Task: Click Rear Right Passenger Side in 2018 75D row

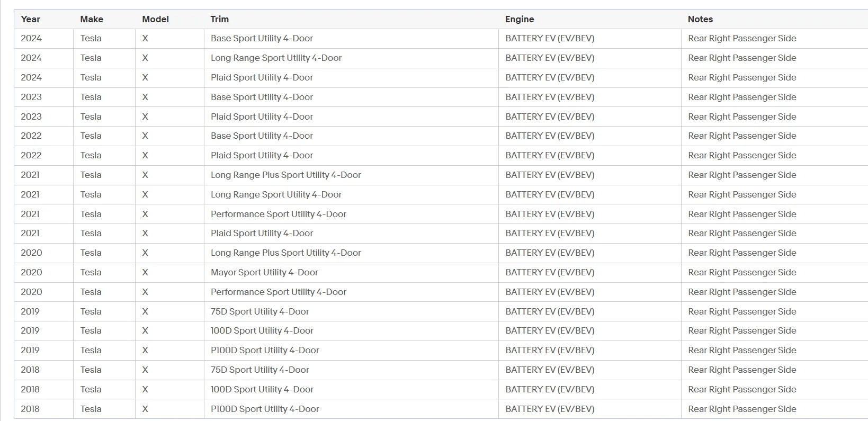Action: (742, 370)
